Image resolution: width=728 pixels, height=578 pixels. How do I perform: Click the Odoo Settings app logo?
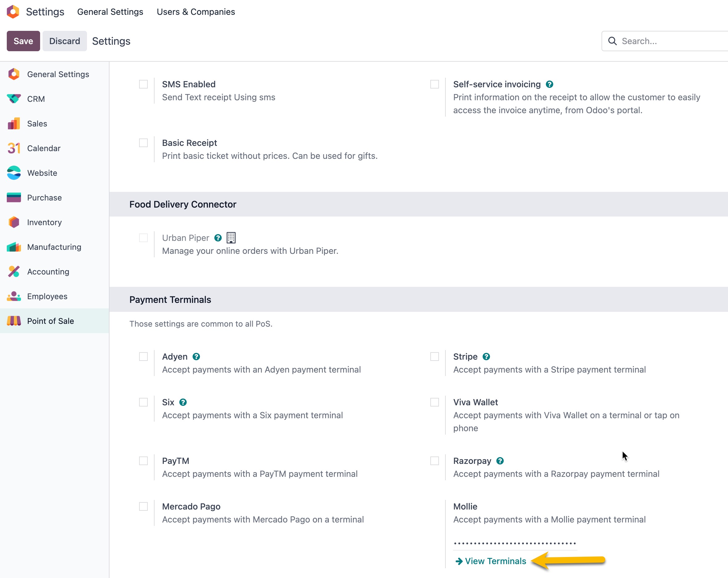tap(13, 12)
